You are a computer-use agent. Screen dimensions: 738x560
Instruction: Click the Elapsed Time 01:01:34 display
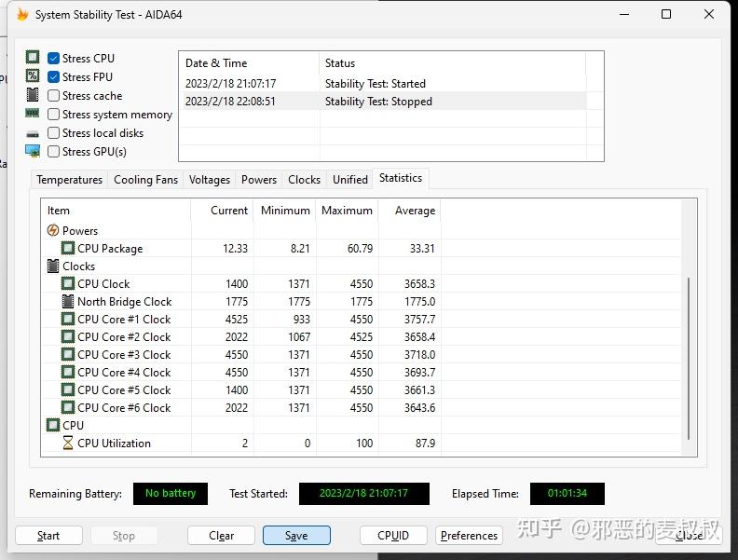[567, 493]
